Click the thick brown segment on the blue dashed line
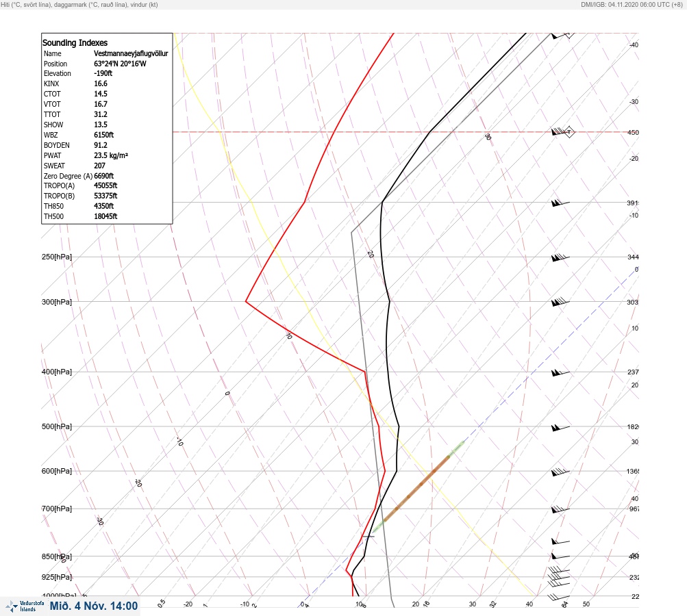This screenshot has height=616, width=687. (416, 488)
